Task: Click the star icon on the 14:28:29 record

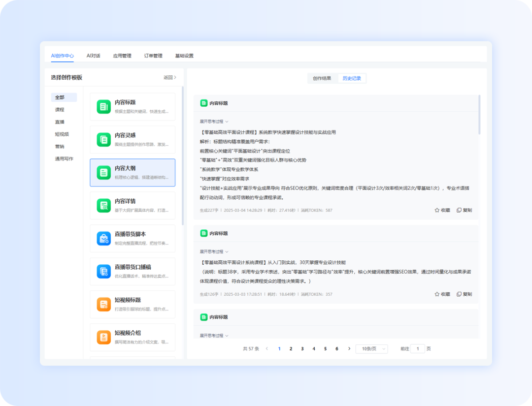Action: click(437, 210)
